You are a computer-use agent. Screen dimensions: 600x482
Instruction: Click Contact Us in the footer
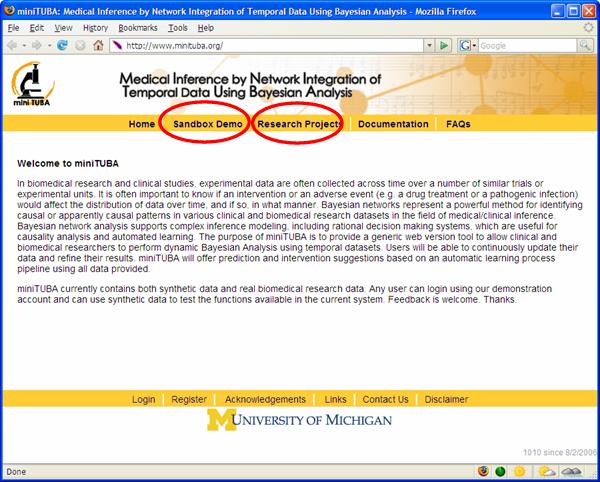click(x=385, y=399)
